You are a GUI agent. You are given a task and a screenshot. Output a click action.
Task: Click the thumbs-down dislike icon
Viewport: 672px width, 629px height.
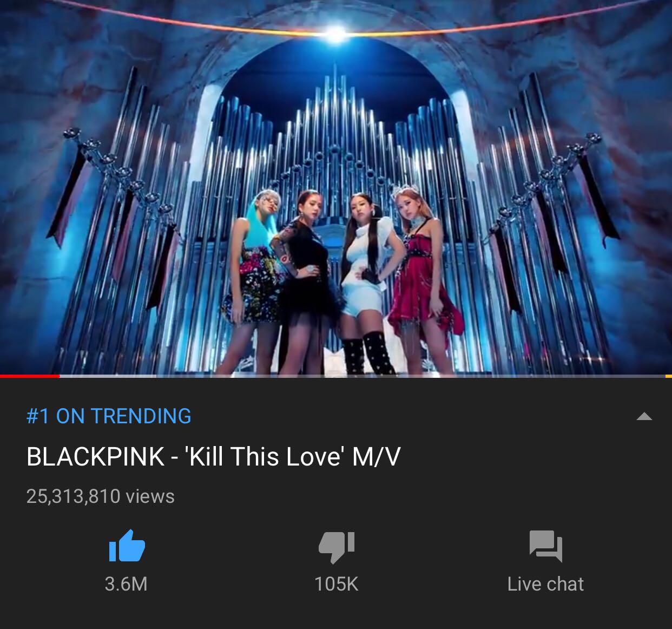[337, 547]
